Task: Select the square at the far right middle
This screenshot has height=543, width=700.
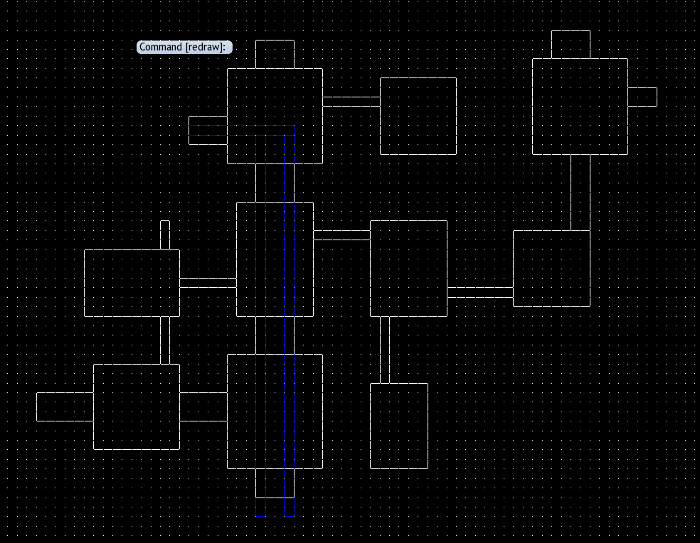Action: tap(551, 268)
